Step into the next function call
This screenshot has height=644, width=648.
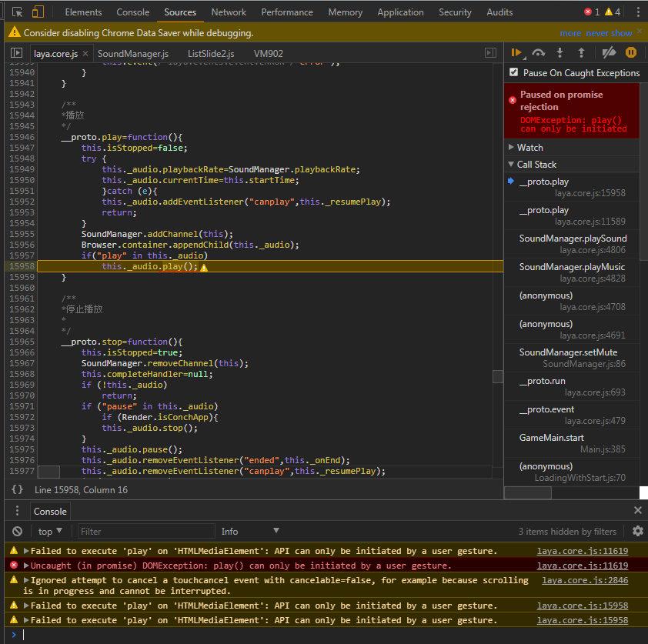coord(559,53)
